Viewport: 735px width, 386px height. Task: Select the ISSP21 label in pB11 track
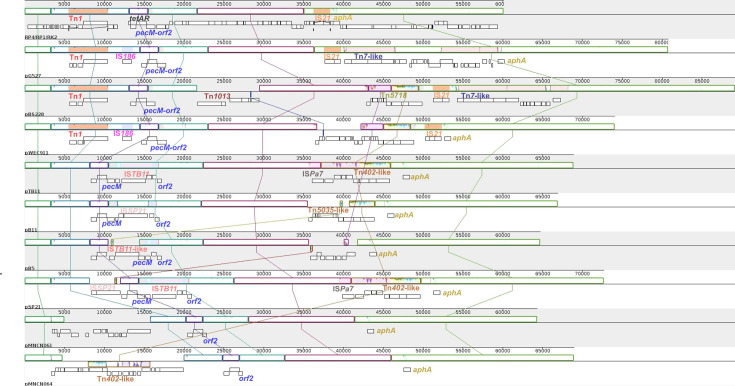pos(134,211)
